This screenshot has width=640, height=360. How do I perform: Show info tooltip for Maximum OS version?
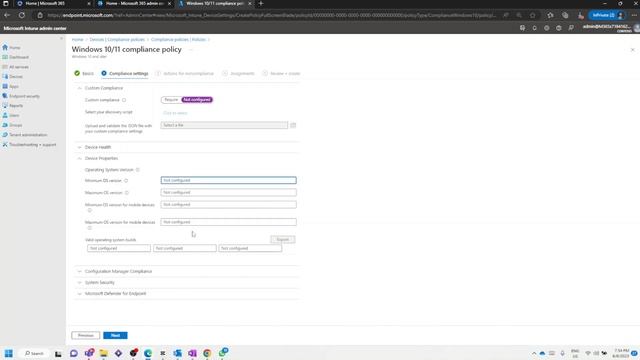click(127, 193)
